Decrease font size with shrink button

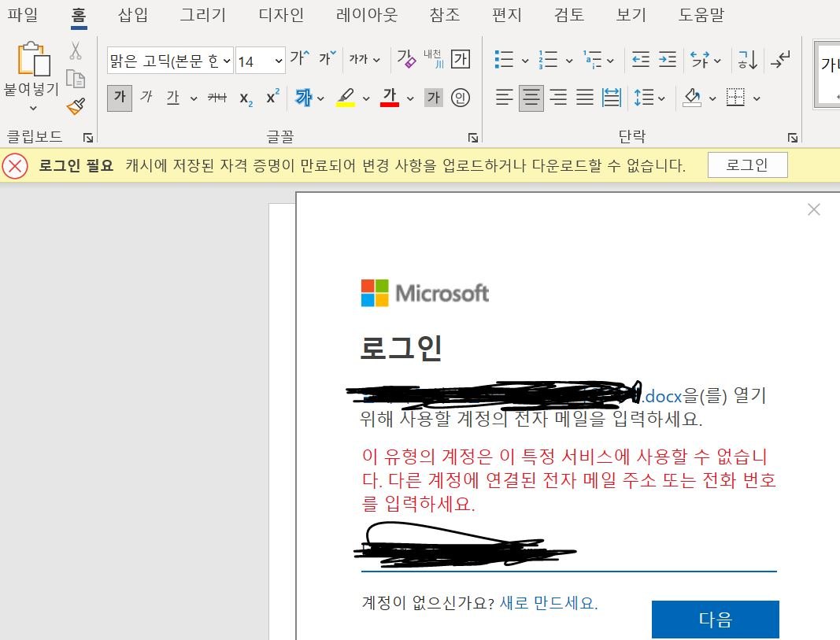(x=327, y=57)
